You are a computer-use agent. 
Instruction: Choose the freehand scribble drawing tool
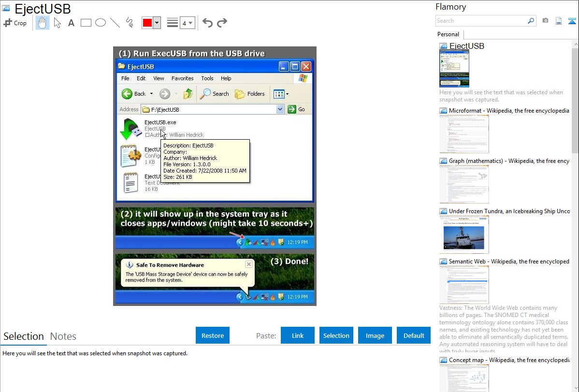(130, 23)
